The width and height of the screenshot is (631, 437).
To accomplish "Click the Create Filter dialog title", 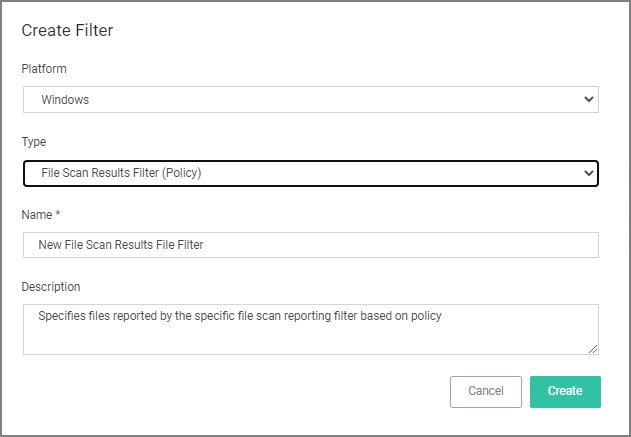I will 67,31.
